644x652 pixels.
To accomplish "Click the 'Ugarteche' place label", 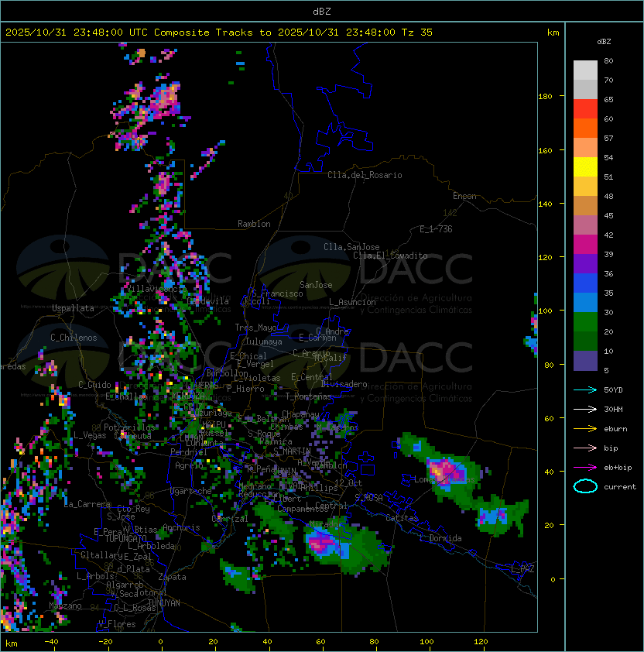I will pyautogui.click(x=191, y=491).
